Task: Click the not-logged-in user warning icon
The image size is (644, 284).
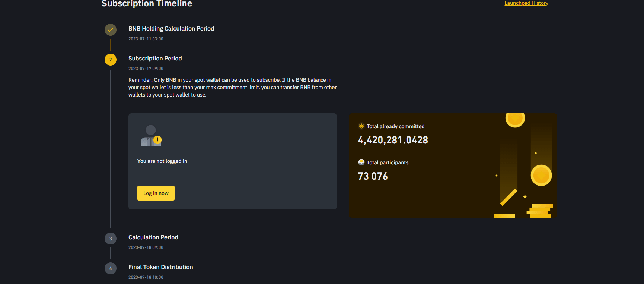Action: pyautogui.click(x=151, y=135)
